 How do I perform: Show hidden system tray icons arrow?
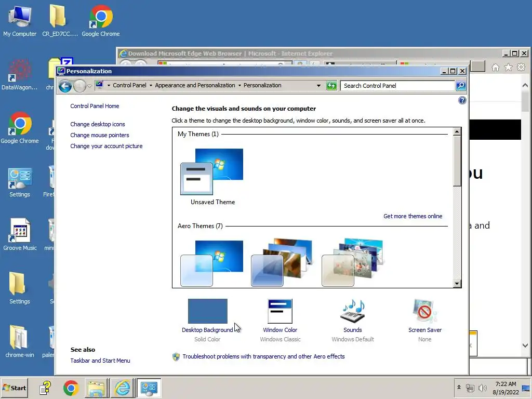click(x=459, y=388)
